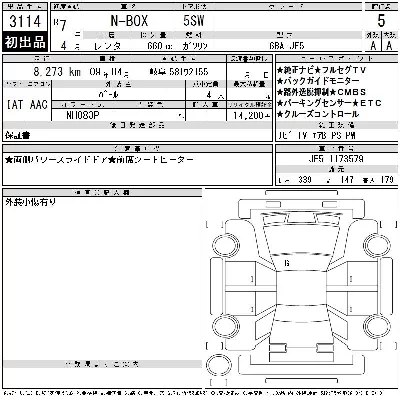Screen dimensions: 400x400
Task: Select the 初出品 black label
Action: (x=25, y=42)
